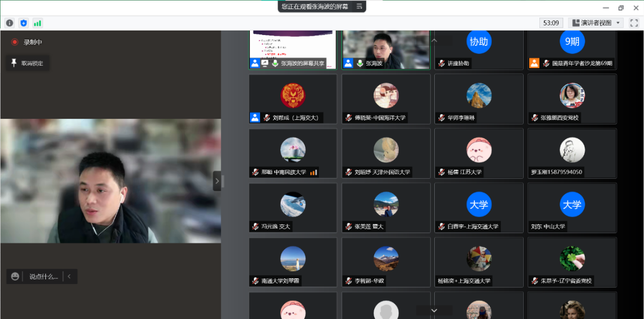Viewport: 644px width, 319px height.
Task: Click the name label 杨铭奕+上海交通大学
Action: tap(464, 281)
